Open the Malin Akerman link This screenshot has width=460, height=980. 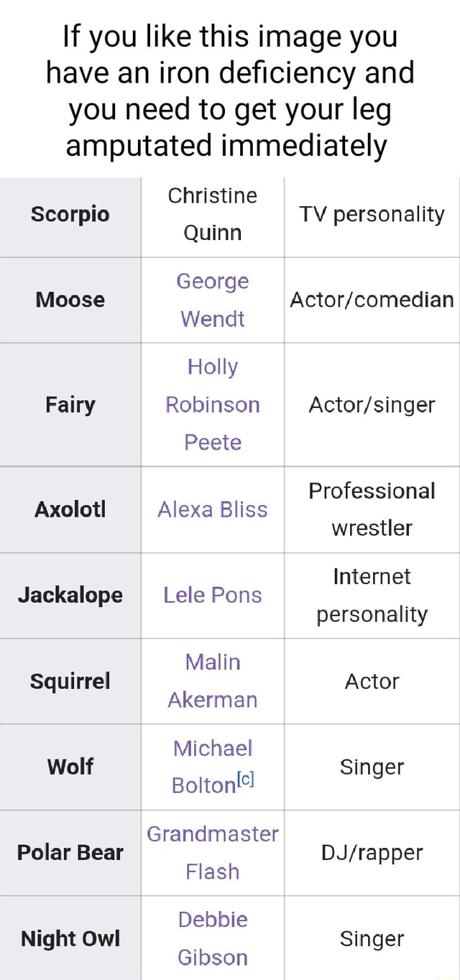213,680
